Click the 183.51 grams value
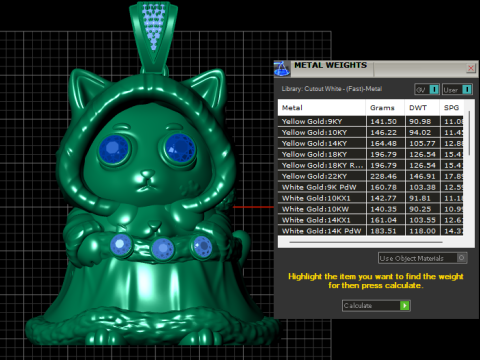This screenshot has width=480, height=360. (383, 231)
